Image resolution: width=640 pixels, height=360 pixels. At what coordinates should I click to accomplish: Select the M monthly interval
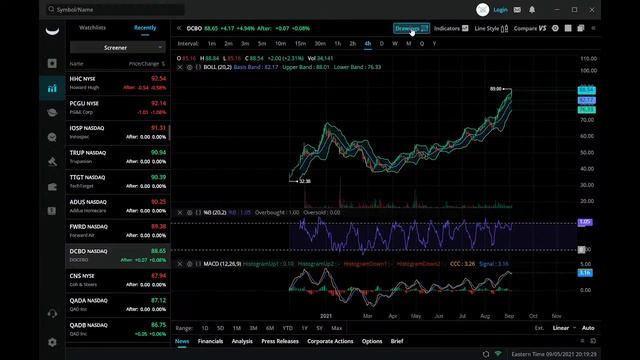[x=409, y=43]
